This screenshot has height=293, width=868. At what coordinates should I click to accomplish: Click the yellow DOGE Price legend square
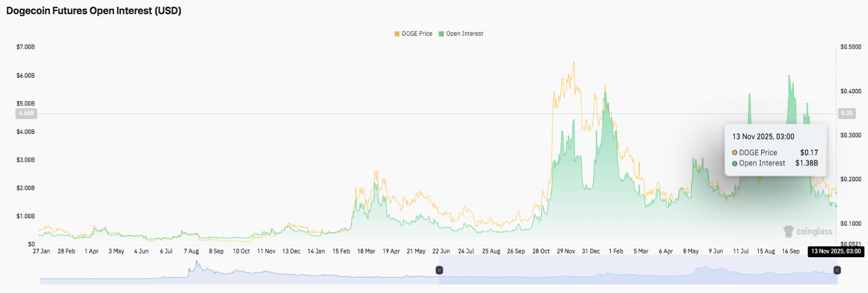coord(397,33)
